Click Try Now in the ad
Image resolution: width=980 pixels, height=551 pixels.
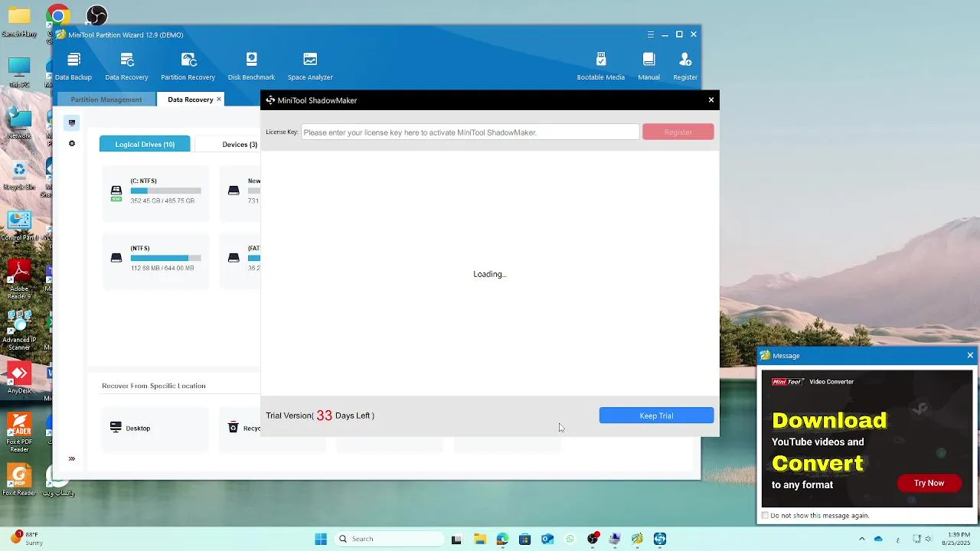[x=929, y=483]
